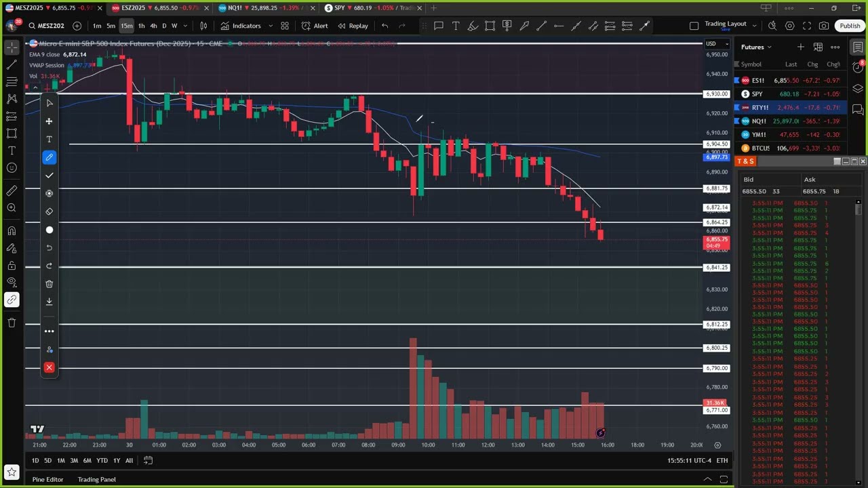Enter fullscreen mode
The width and height of the screenshot is (868, 488).
[807, 26]
